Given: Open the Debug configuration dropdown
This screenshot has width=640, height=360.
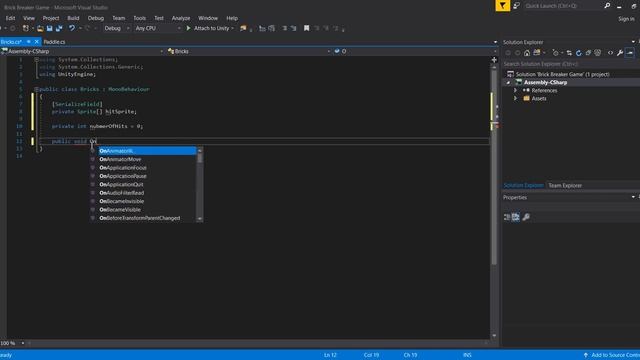Looking at the screenshot, I should tap(116, 28).
